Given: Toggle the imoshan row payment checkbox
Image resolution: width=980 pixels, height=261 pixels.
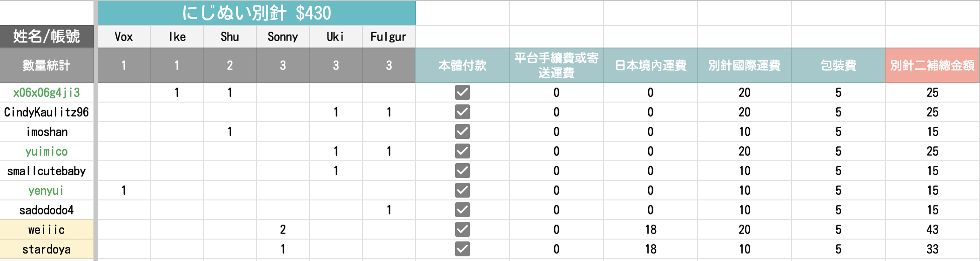Looking at the screenshot, I should tap(462, 131).
